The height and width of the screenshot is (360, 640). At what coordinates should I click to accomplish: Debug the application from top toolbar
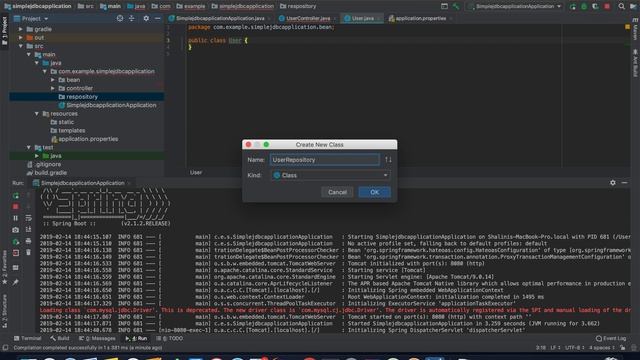coord(584,6)
